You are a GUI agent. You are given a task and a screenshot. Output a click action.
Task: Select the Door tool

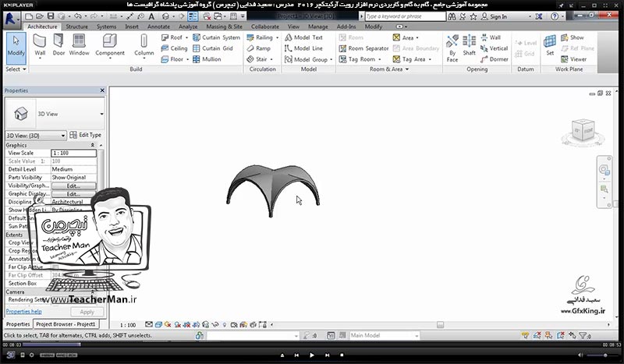pos(58,45)
